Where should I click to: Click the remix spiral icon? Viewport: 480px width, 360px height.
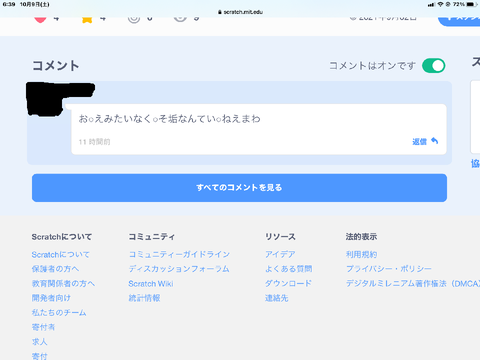click(134, 19)
